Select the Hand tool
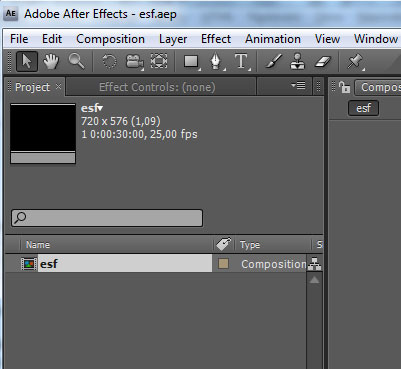The height and width of the screenshot is (369, 401). pyautogui.click(x=51, y=61)
